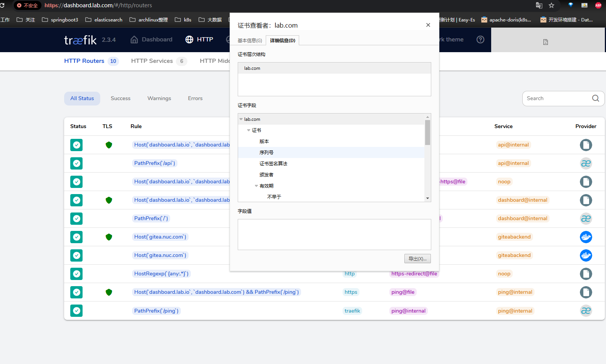This screenshot has width=606, height=364.
Task: Click the traefik logo in the navbar
Action: coord(80,40)
